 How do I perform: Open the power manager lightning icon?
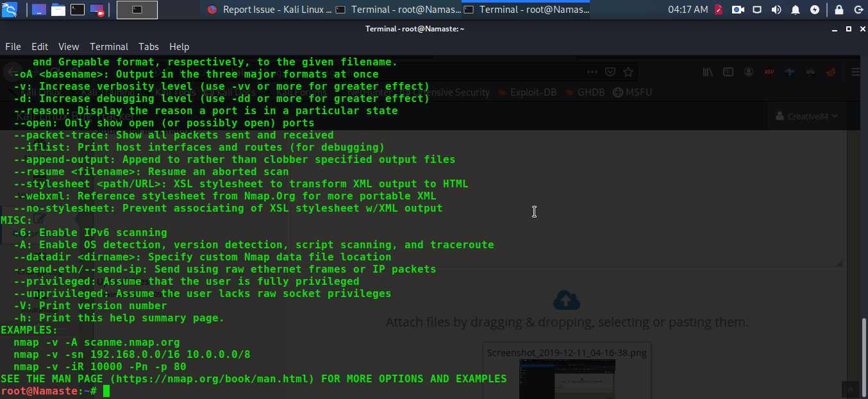(815, 10)
